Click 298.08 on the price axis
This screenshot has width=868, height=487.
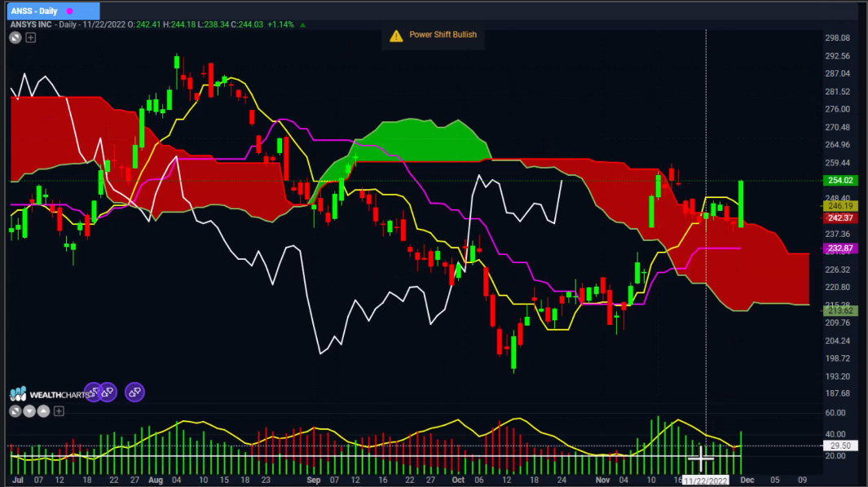[837, 37]
